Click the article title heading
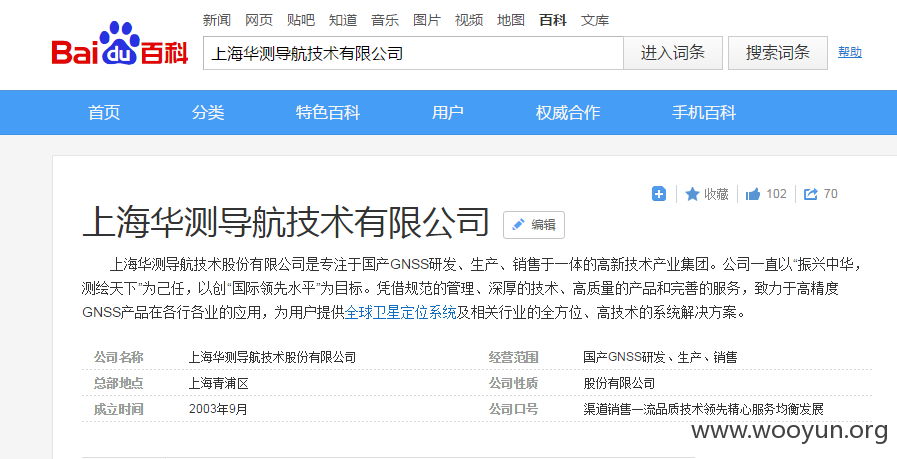The height and width of the screenshot is (459, 897). click(x=286, y=223)
